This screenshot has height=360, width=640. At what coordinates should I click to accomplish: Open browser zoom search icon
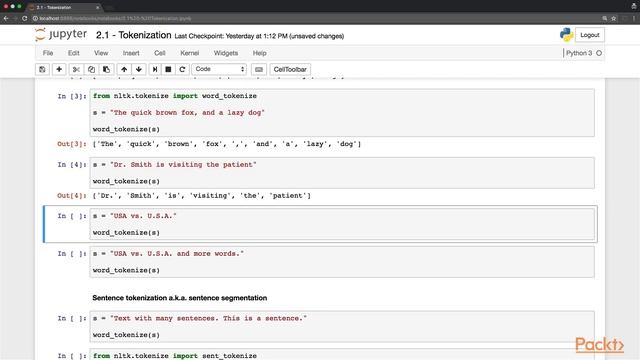(604, 18)
